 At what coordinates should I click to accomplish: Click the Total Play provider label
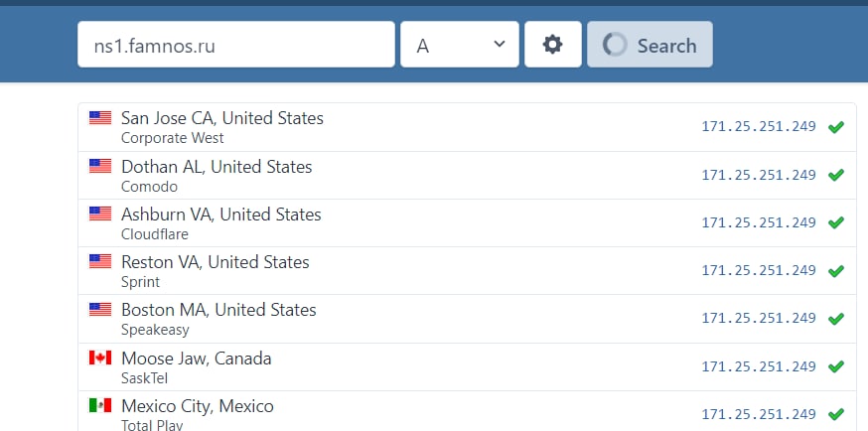click(152, 425)
